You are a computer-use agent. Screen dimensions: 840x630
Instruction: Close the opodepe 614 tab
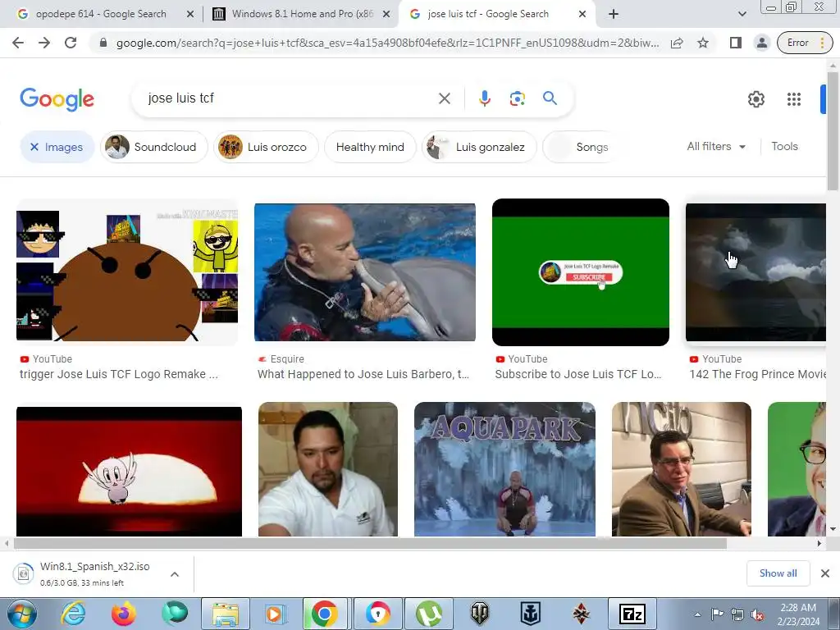click(189, 14)
